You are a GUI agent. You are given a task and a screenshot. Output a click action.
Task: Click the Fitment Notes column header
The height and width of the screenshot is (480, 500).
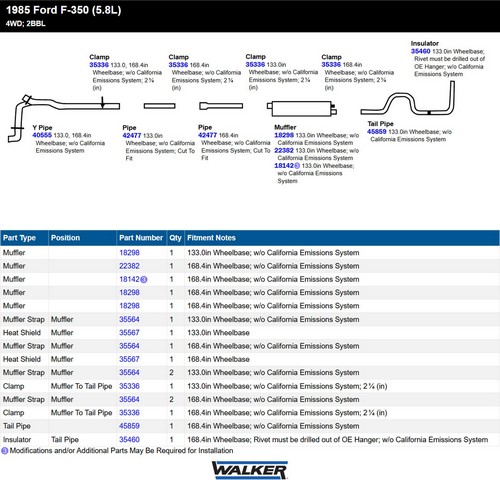point(342,238)
